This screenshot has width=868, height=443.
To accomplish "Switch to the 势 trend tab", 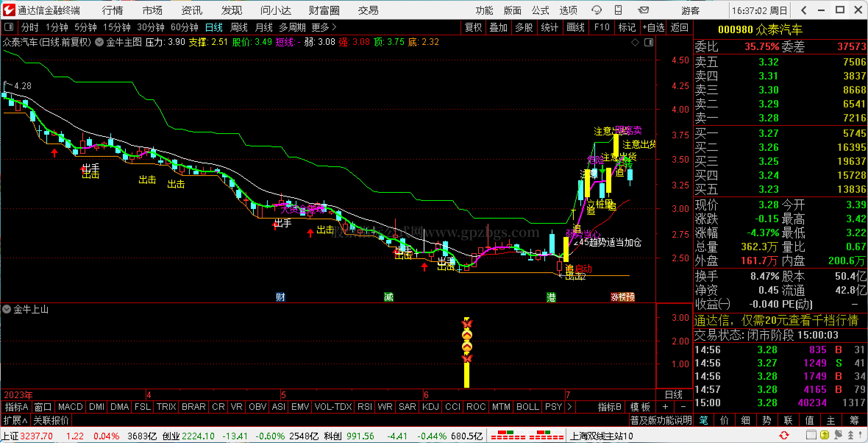I will coord(767,420).
